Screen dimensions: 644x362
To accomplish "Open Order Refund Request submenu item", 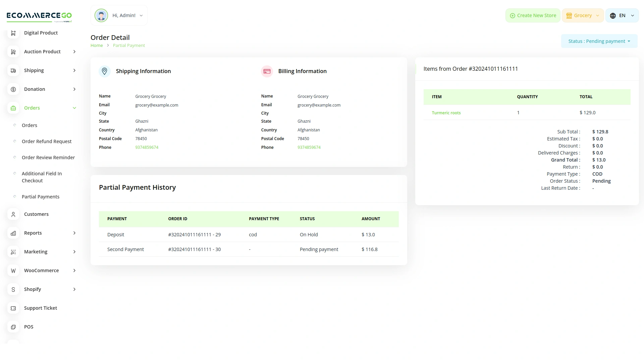I will pos(47,141).
